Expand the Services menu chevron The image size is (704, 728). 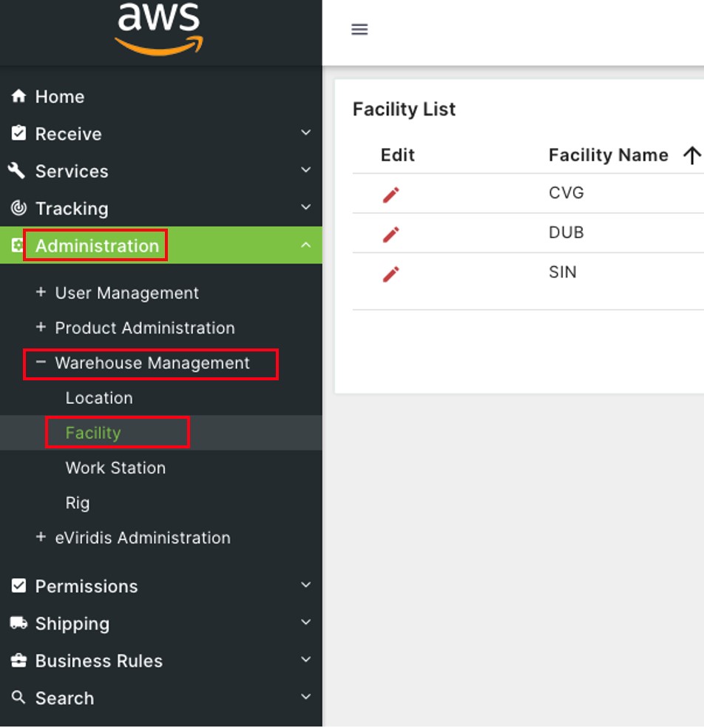pyautogui.click(x=306, y=170)
